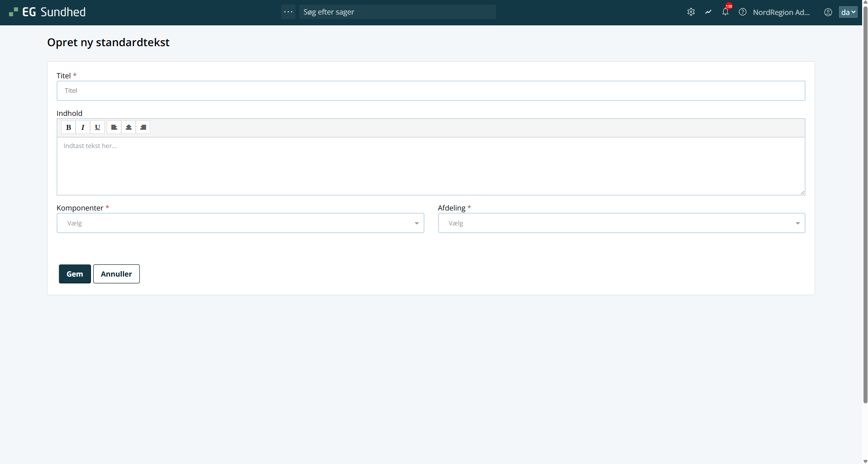Align content text to the right
Viewport: 868px width, 464px height.
143,127
